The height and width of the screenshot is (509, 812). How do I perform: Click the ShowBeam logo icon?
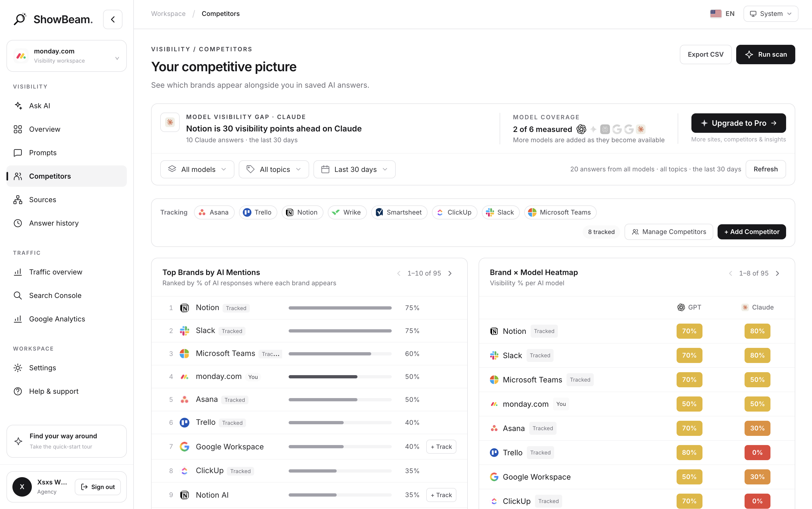(x=20, y=19)
